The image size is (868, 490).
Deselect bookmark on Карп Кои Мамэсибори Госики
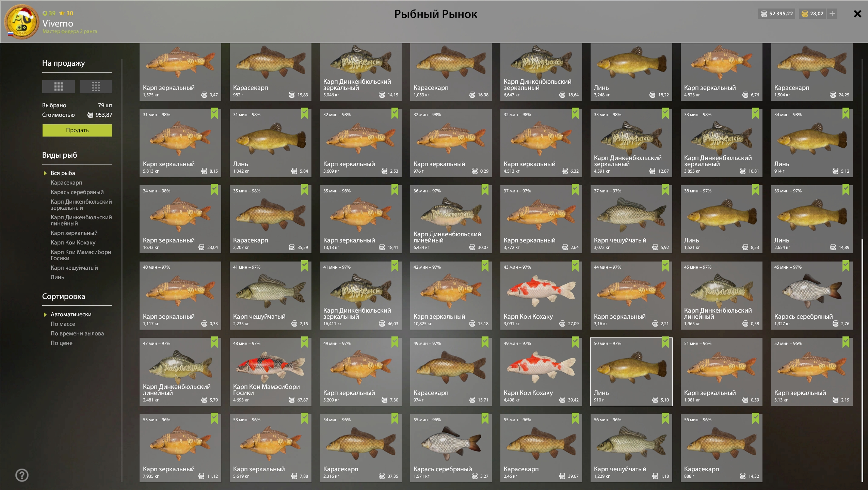(x=304, y=342)
